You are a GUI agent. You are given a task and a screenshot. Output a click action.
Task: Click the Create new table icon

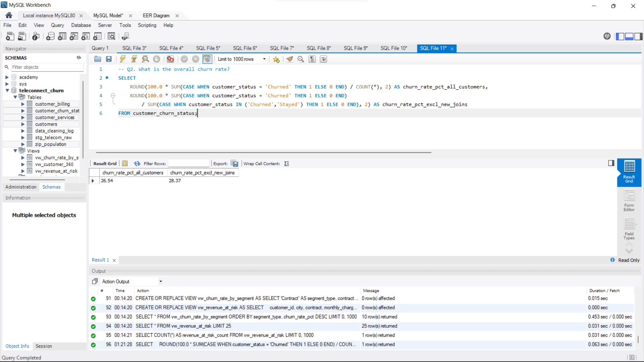(62, 36)
